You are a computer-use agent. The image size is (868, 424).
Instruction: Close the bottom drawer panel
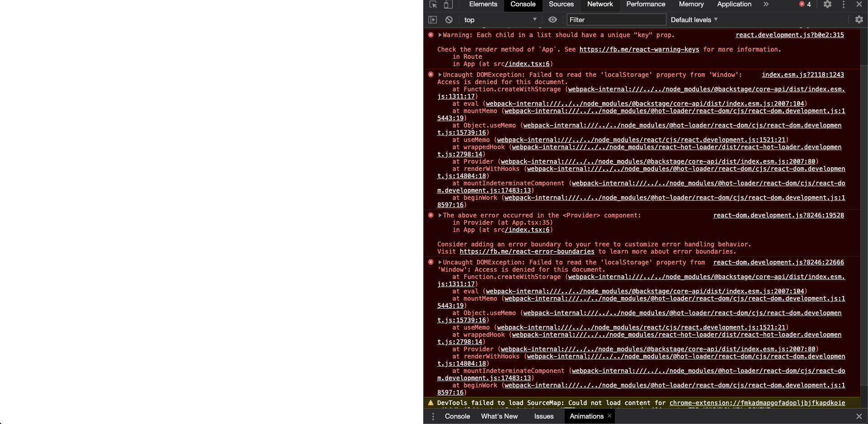point(859,416)
